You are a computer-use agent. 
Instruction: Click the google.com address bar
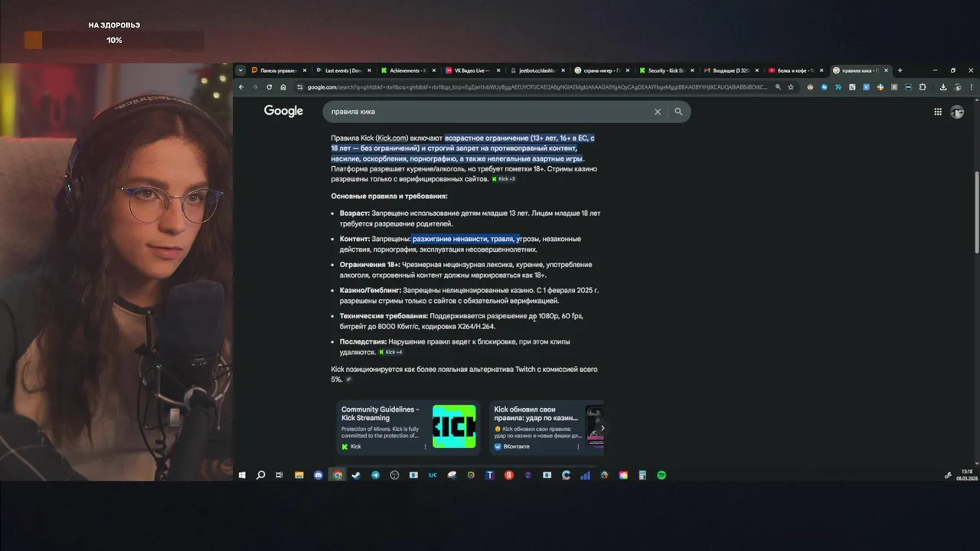click(536, 87)
